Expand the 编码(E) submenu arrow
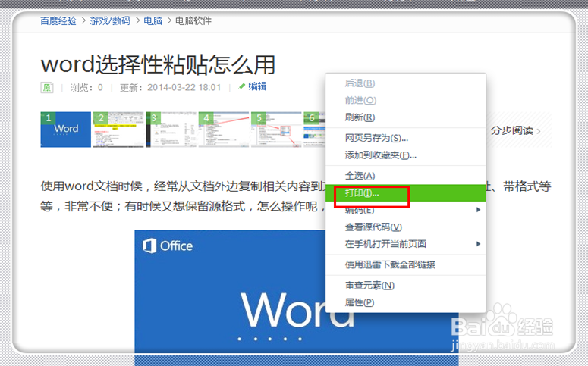Image resolution: width=588 pixels, height=366 pixels. (478, 210)
